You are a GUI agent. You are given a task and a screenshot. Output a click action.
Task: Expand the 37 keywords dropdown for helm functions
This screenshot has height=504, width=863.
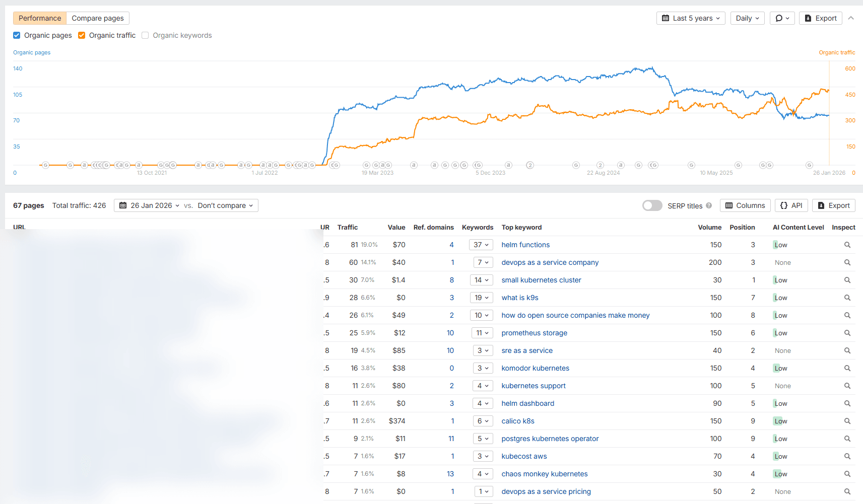click(x=481, y=245)
